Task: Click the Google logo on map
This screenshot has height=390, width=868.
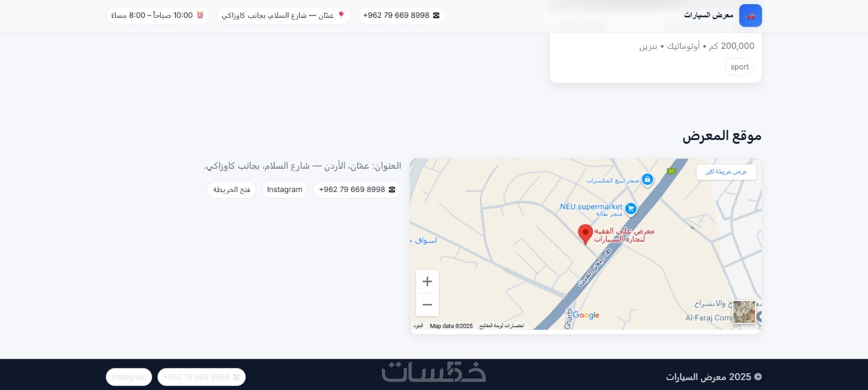Action: pos(586,315)
